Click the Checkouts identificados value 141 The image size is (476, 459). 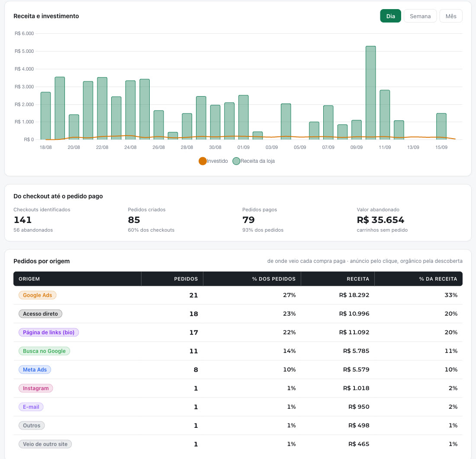pyautogui.click(x=23, y=220)
